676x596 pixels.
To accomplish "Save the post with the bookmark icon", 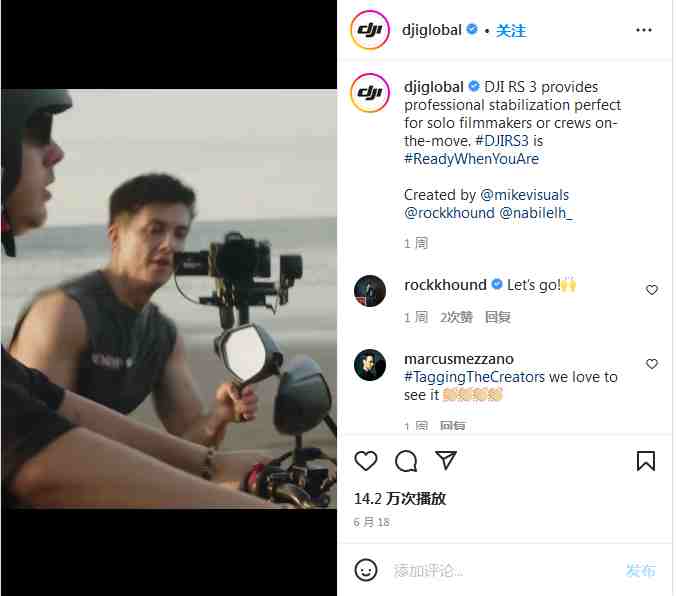I will pos(645,461).
